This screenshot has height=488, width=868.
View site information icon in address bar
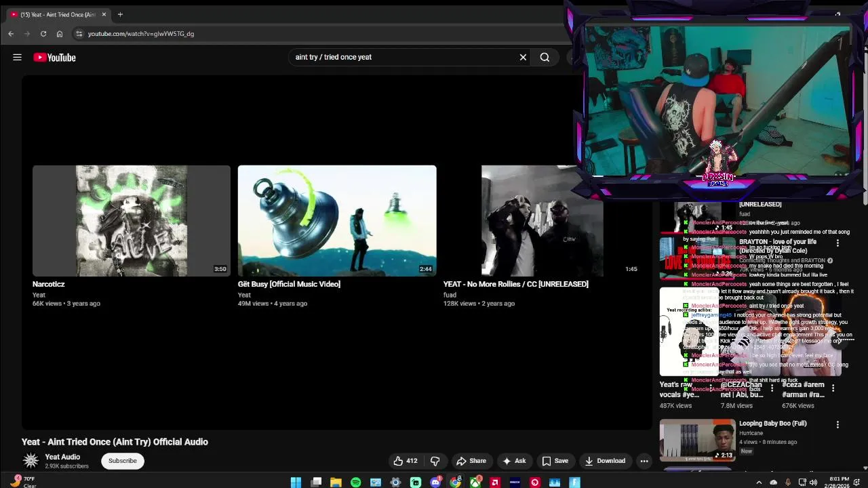pyautogui.click(x=79, y=34)
